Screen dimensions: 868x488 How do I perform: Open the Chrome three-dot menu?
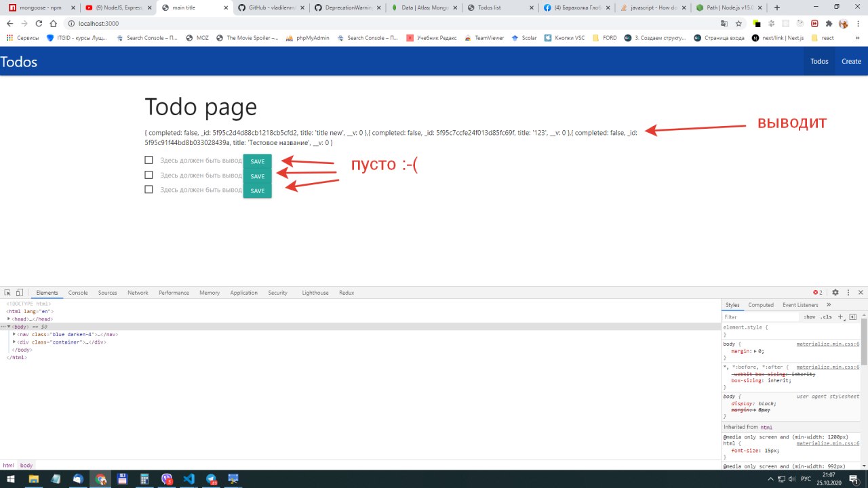(x=857, y=23)
